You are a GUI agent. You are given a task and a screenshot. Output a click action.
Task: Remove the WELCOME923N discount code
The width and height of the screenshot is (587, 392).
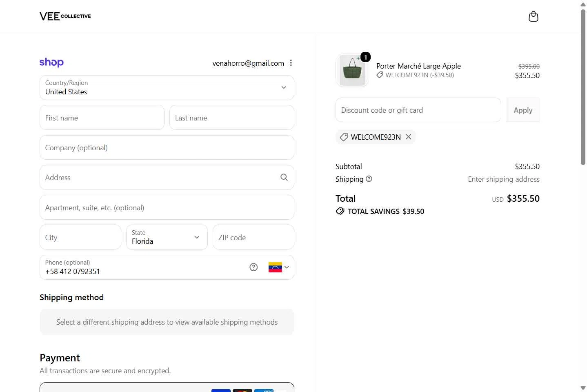(408, 137)
